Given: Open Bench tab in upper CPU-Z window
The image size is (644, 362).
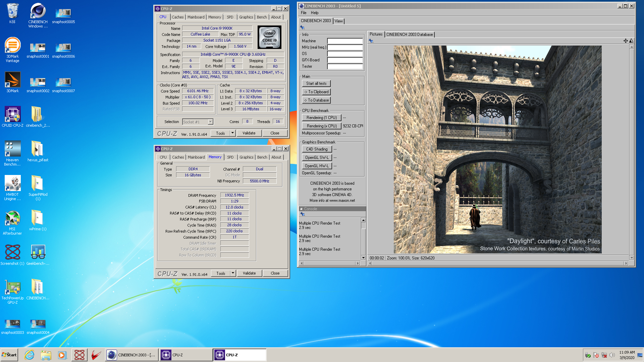Looking at the screenshot, I should pos(262,17).
